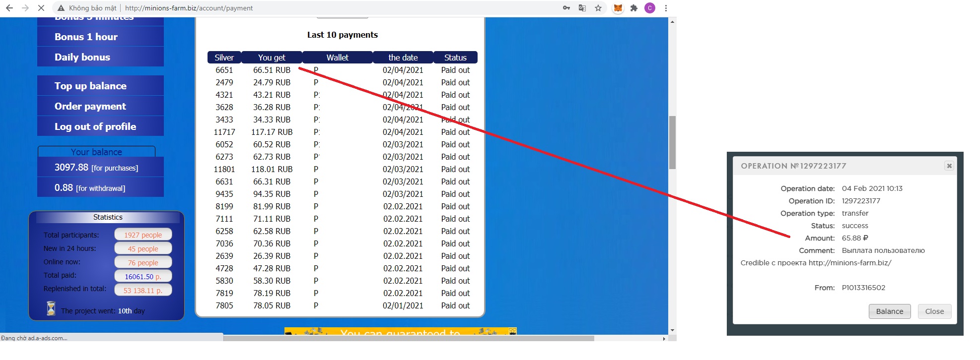Open the Top up balance page
980x360 pixels.
pos(100,86)
